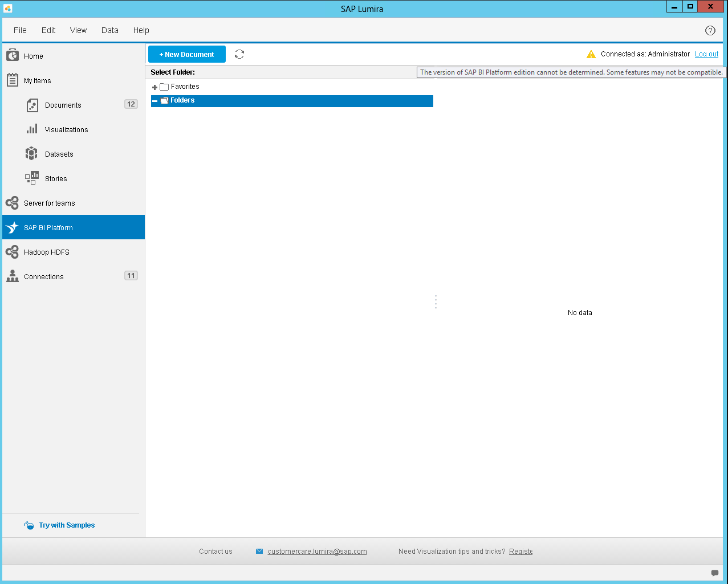
Task: Click the My Items clipboard icon
Action: pyautogui.click(x=13, y=80)
